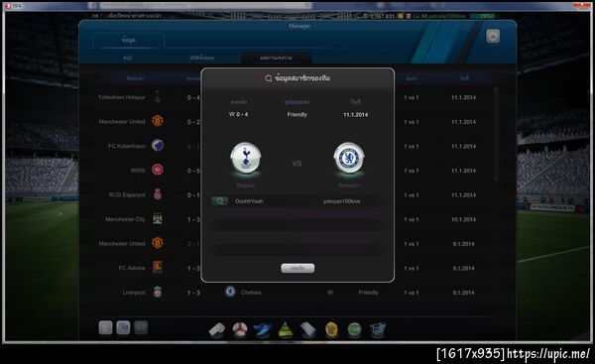Click the Manager panel title
Viewport: 595px width, 364px height.
(x=299, y=26)
